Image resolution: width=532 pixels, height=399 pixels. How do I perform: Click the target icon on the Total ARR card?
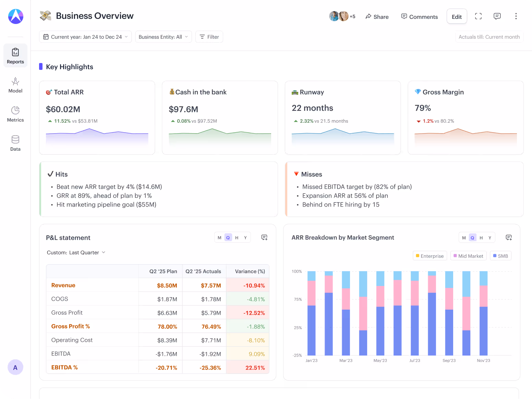(49, 92)
